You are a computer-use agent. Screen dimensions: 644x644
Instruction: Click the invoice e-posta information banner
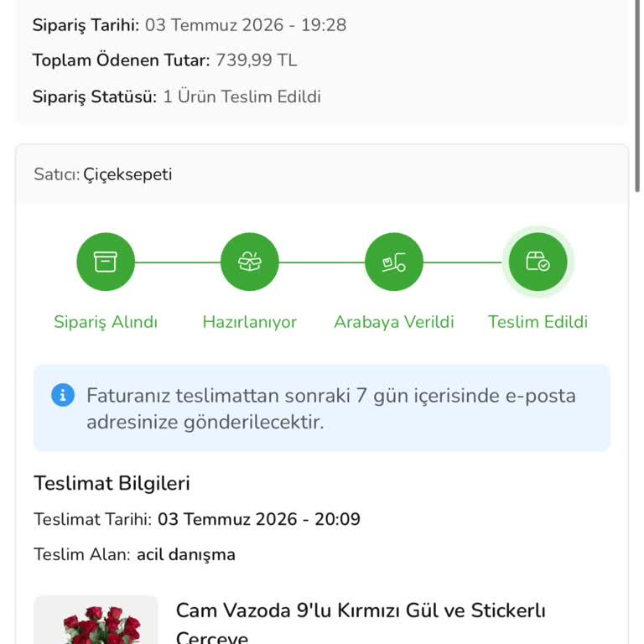(x=322, y=408)
